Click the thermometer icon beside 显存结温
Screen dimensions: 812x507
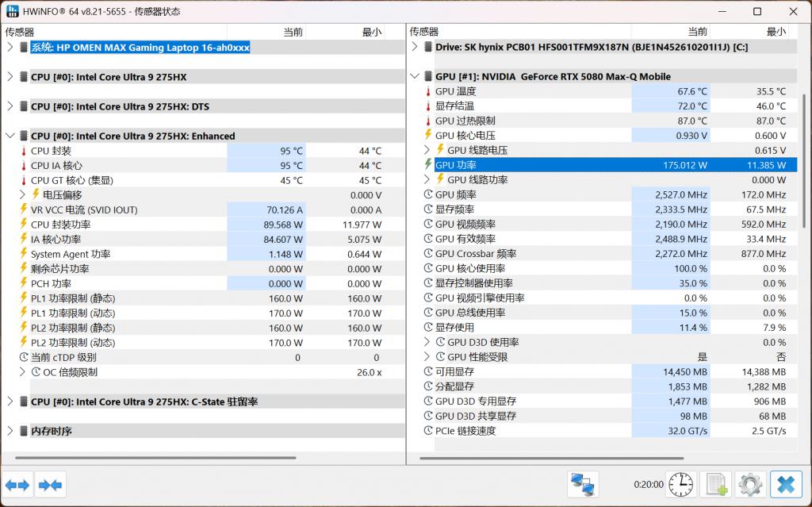coord(427,106)
